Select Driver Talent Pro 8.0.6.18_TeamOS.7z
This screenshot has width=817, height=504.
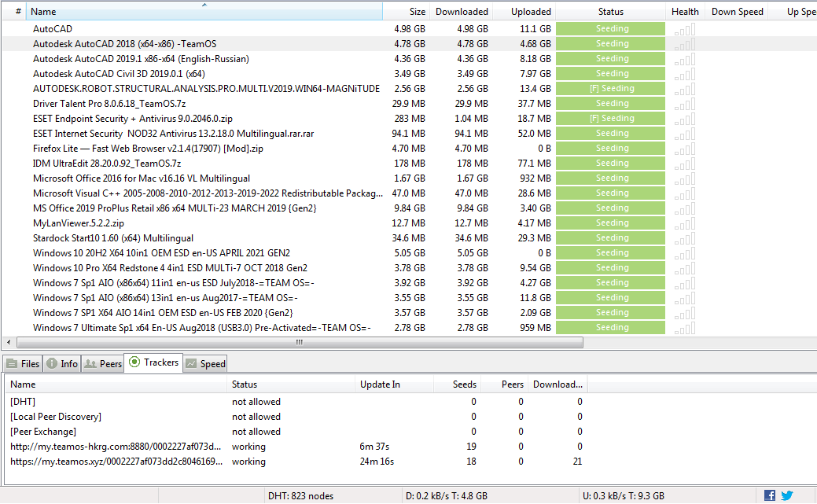pos(109,104)
